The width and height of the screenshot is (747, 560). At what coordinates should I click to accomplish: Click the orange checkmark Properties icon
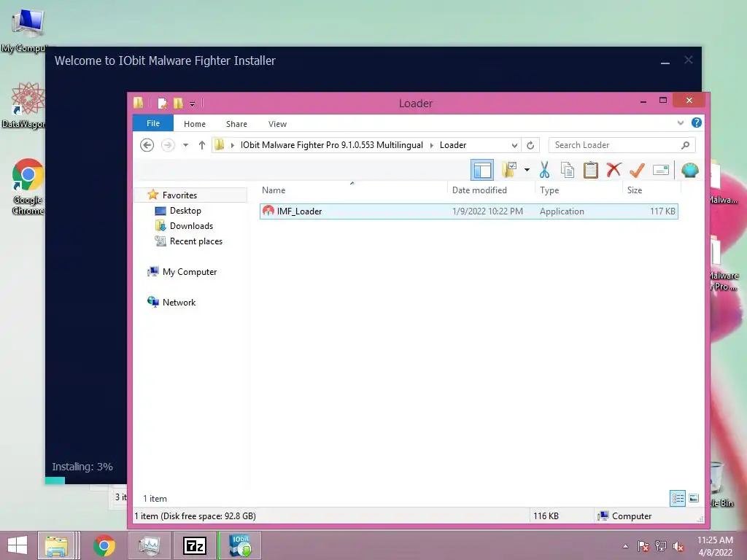tap(637, 169)
